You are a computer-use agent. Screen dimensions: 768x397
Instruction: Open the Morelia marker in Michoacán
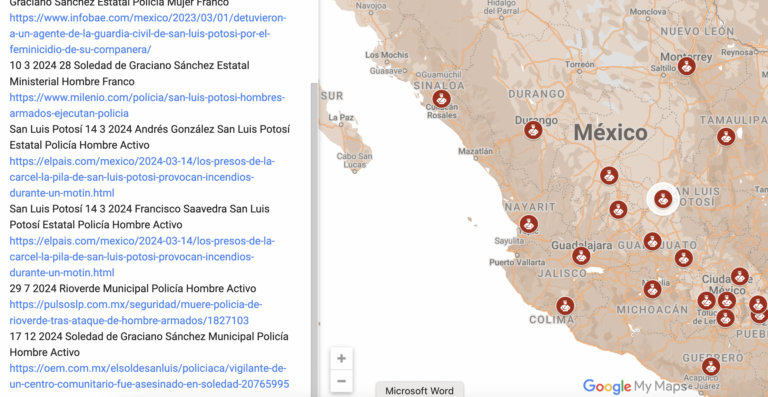pos(652,289)
